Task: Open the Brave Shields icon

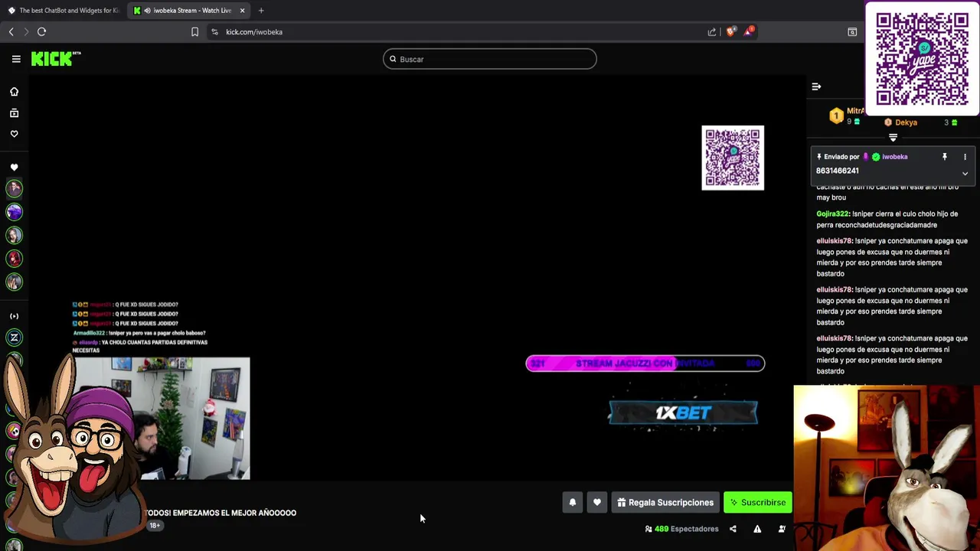Action: pyautogui.click(x=730, y=31)
